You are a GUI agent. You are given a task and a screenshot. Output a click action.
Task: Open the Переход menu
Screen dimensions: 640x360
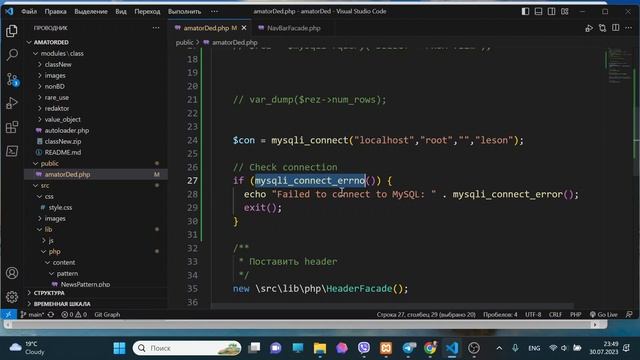tap(147, 11)
